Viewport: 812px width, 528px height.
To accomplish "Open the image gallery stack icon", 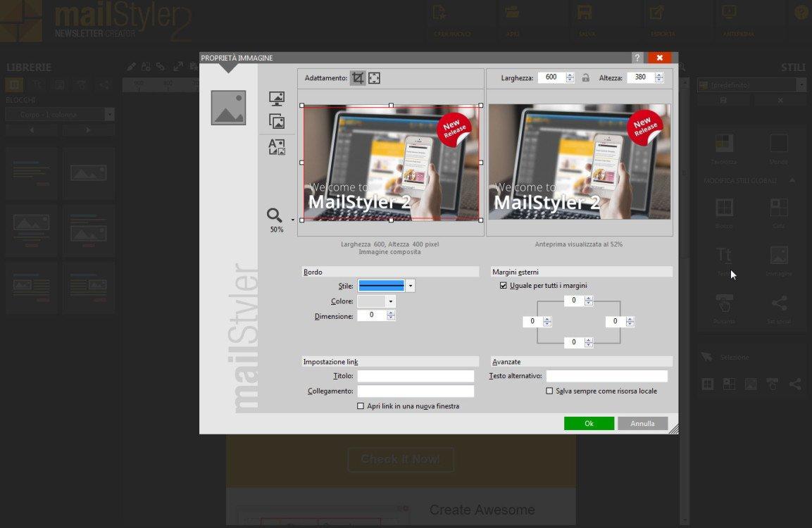I will (x=277, y=121).
